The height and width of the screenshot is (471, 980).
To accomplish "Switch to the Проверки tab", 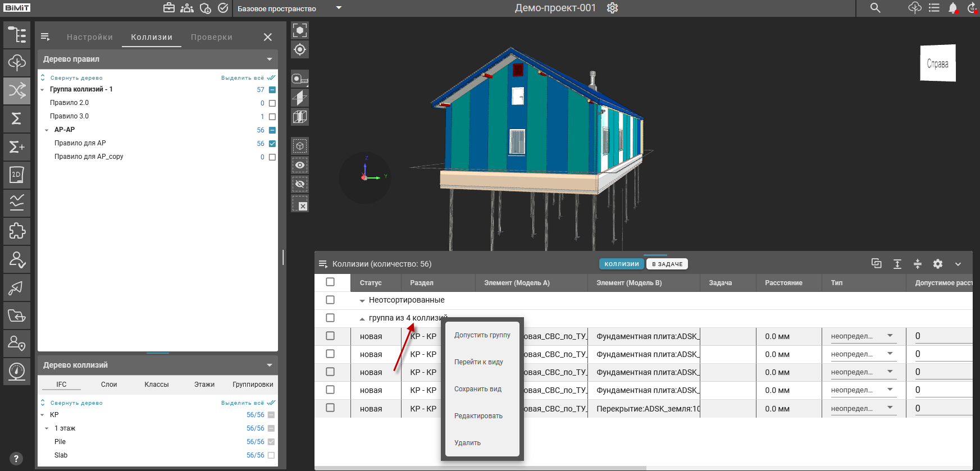I will [211, 37].
